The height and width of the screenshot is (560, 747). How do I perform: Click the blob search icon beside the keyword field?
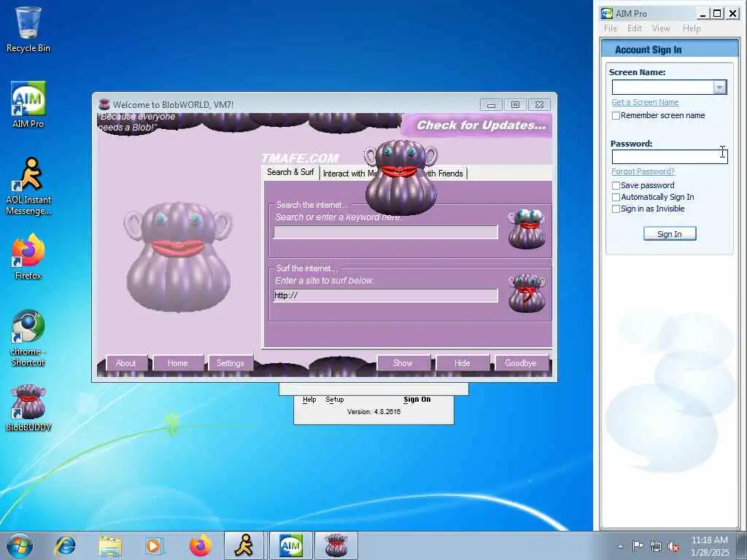coord(527,229)
